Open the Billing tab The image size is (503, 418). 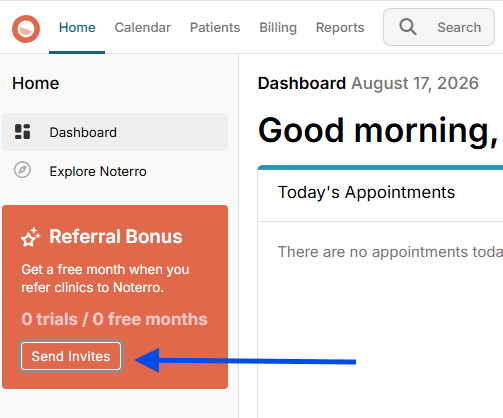(278, 28)
